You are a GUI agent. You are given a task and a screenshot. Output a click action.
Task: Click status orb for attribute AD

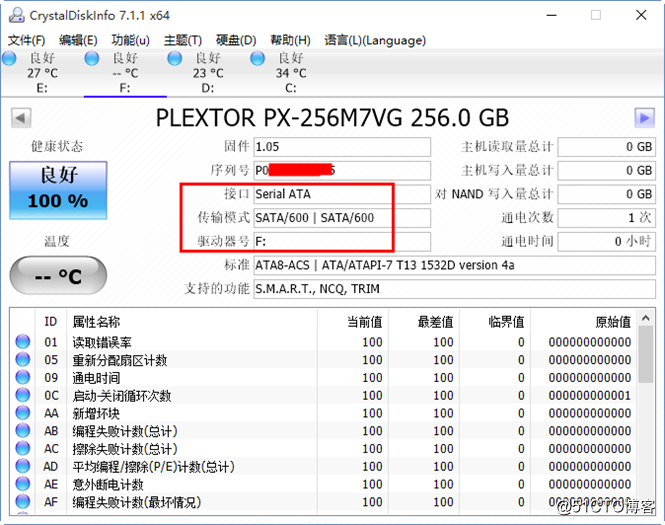pyautogui.click(x=23, y=466)
